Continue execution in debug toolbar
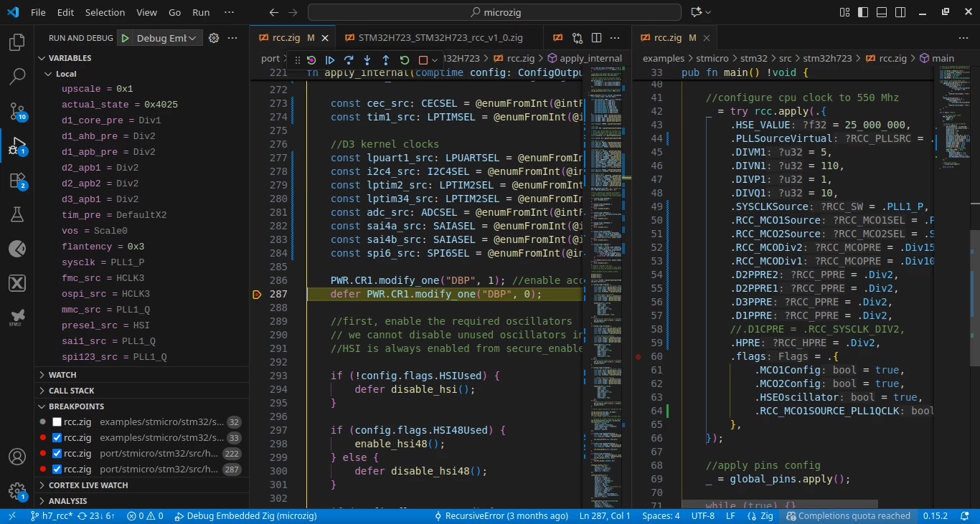 (330, 60)
